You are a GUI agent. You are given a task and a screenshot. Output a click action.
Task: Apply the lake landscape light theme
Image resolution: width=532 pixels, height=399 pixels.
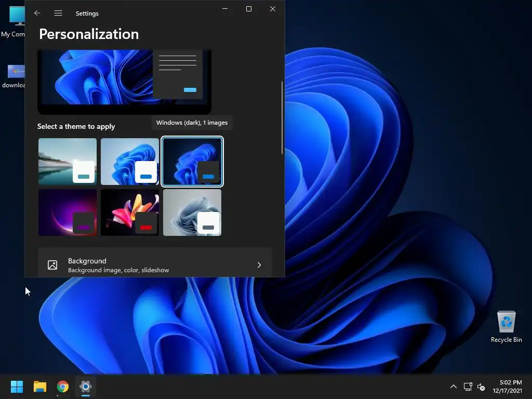68,162
